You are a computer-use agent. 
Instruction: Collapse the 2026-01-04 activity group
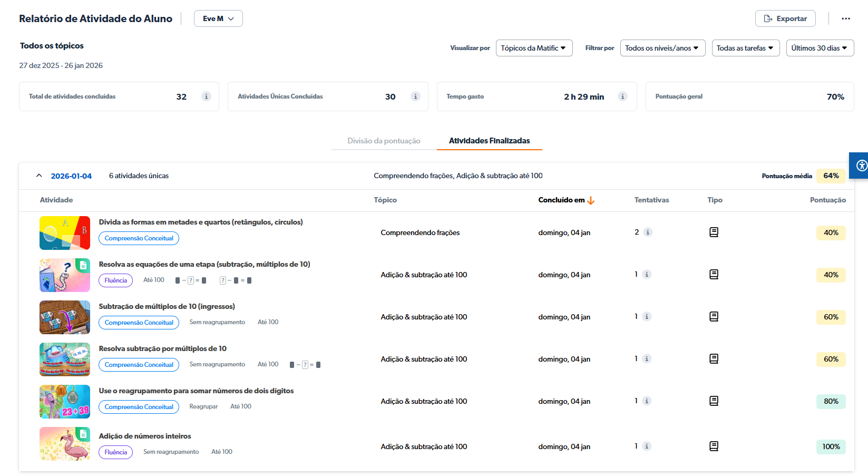point(39,176)
